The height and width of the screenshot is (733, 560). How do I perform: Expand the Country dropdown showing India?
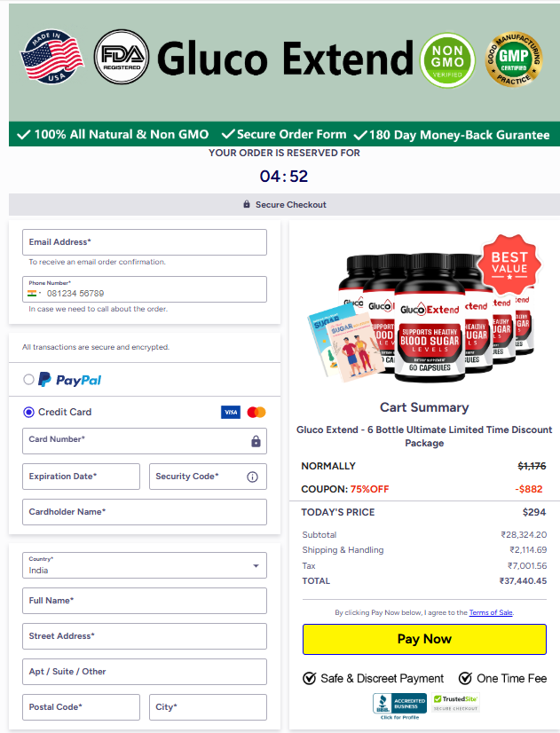pyautogui.click(x=145, y=565)
